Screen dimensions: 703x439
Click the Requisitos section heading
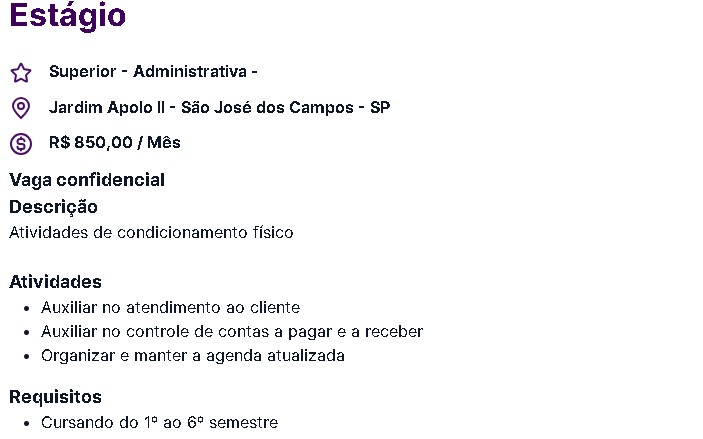click(x=55, y=397)
